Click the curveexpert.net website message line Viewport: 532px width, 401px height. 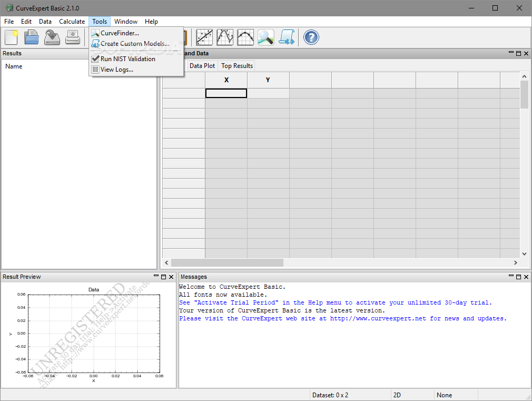click(x=343, y=318)
